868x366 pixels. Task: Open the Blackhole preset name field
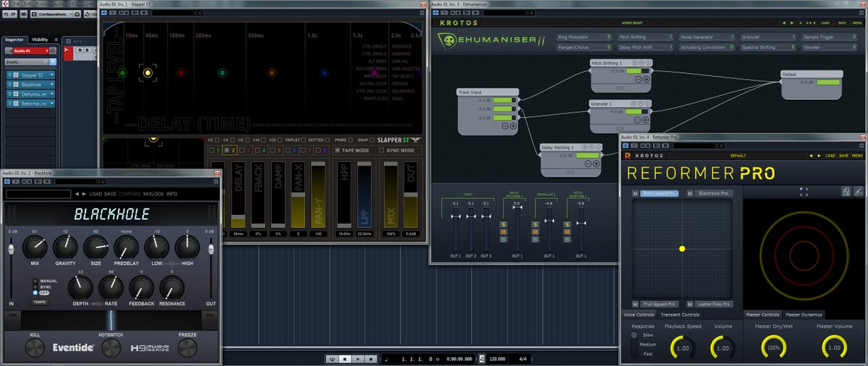coord(38,194)
